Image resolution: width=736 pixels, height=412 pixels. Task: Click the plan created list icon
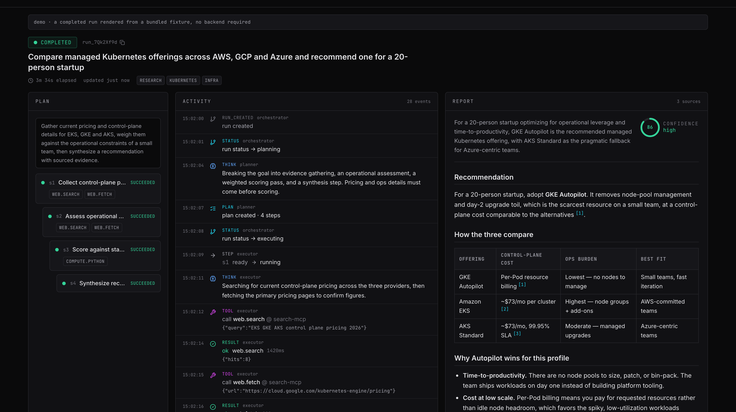pyautogui.click(x=213, y=208)
